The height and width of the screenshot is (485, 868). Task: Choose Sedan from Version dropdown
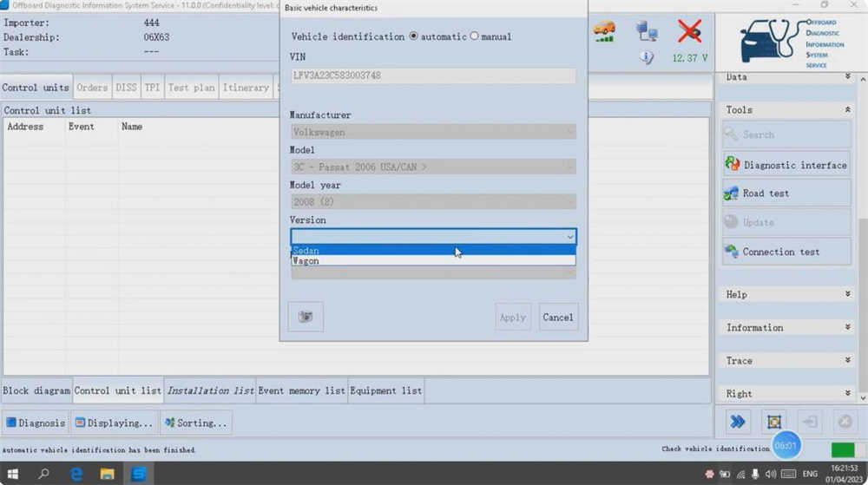click(433, 251)
